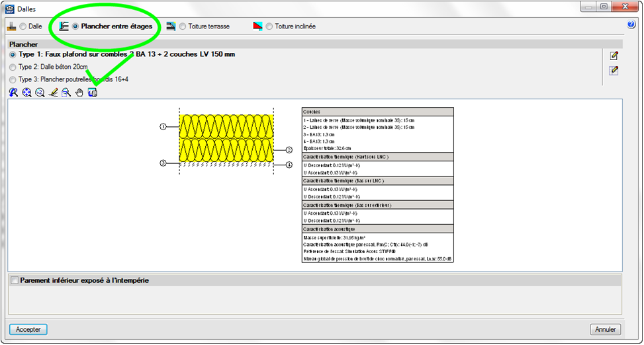Enable Parement inférieur exposé à l'intempérie

pos(15,280)
